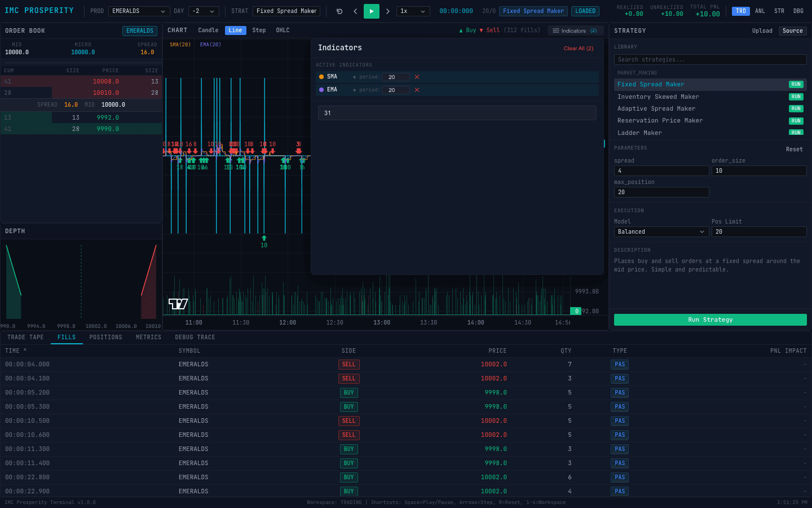The height and width of the screenshot is (508, 812).
Task: Click the STRAT field Fixed Spread Maker
Action: (286, 11)
